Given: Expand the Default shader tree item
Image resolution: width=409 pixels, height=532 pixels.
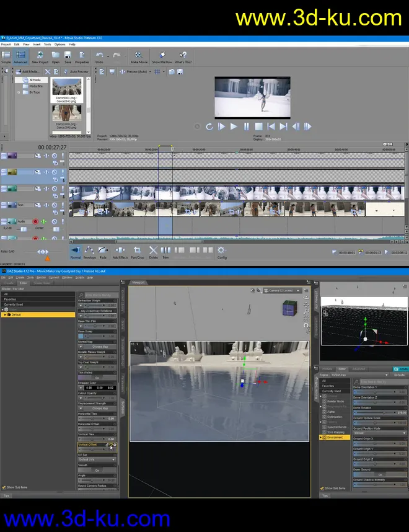Looking at the screenshot, I should tap(5, 314).
